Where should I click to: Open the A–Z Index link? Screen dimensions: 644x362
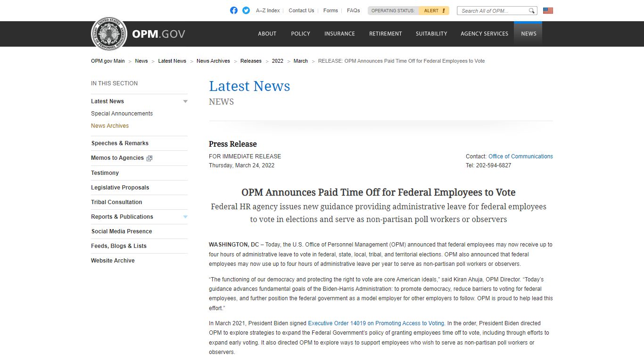tap(268, 10)
